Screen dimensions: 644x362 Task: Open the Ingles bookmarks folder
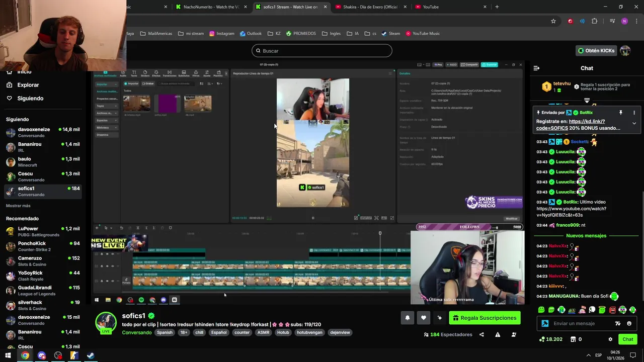(332, 34)
